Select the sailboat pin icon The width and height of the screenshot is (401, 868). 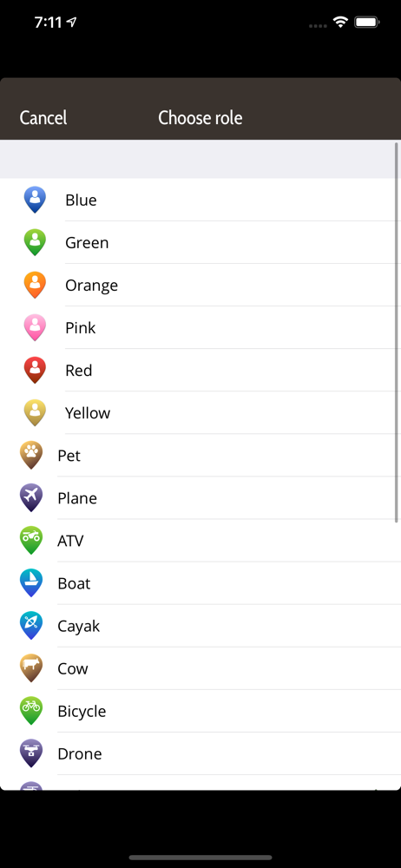[31, 583]
